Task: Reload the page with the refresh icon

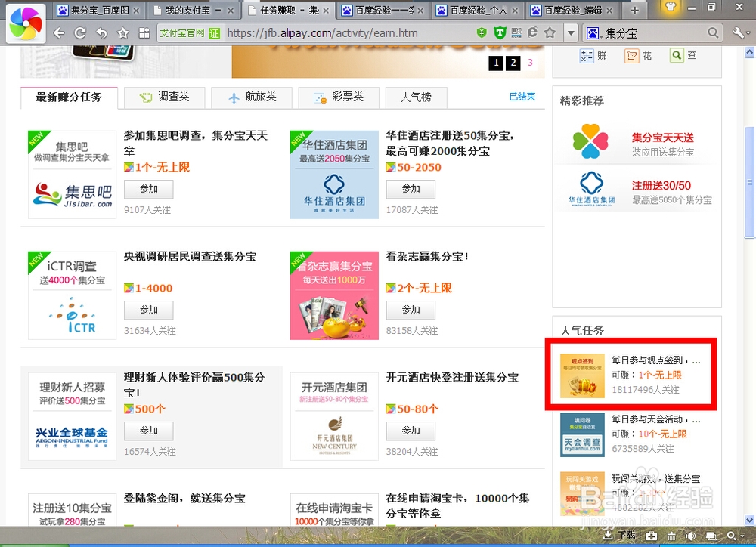Action: pos(80,32)
